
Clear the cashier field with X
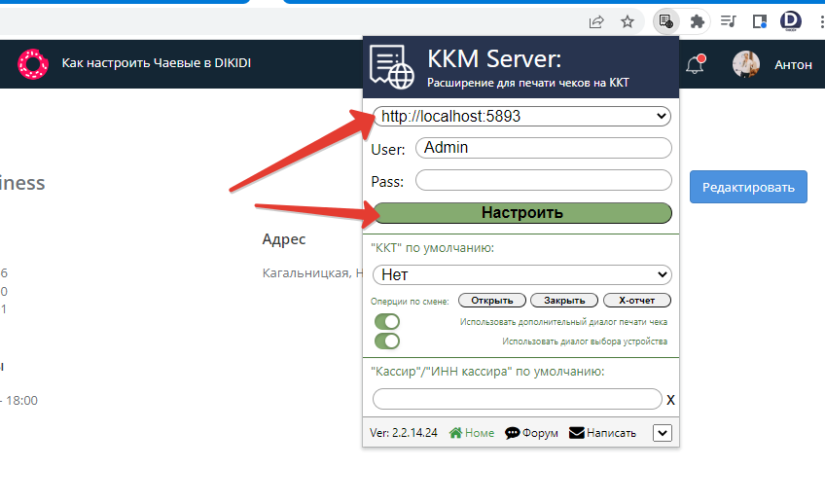670,400
